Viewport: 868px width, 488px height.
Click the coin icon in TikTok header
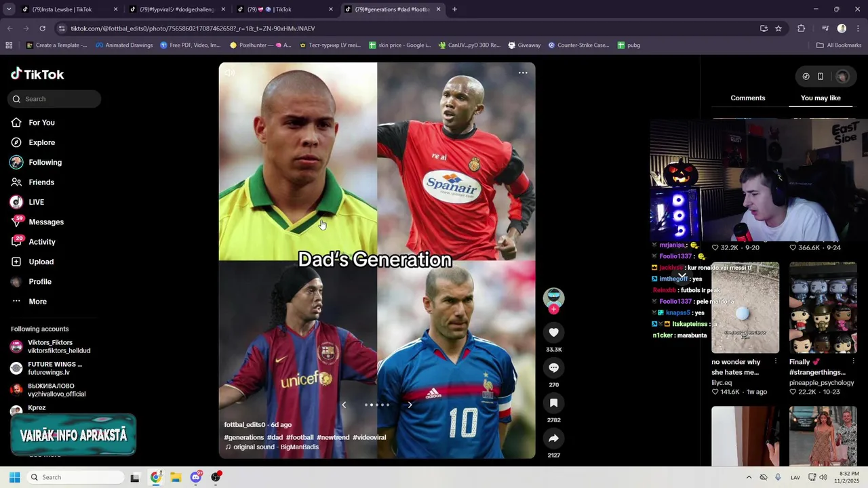pyautogui.click(x=806, y=77)
